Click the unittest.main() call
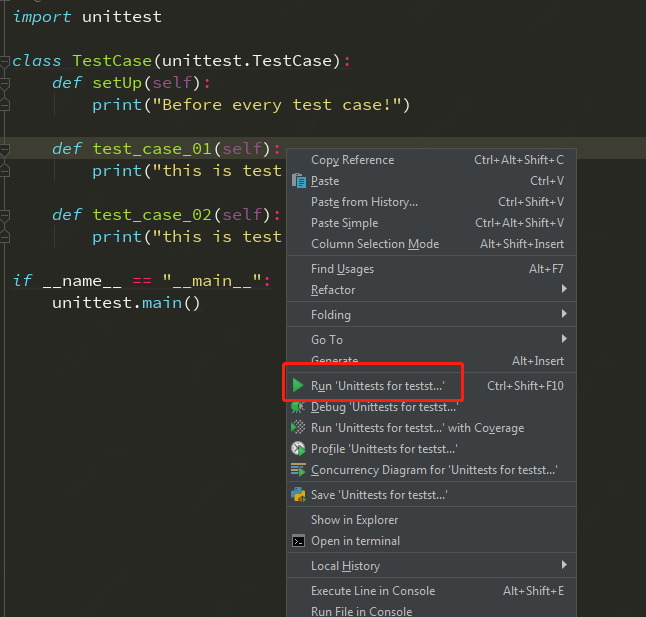 [126, 303]
